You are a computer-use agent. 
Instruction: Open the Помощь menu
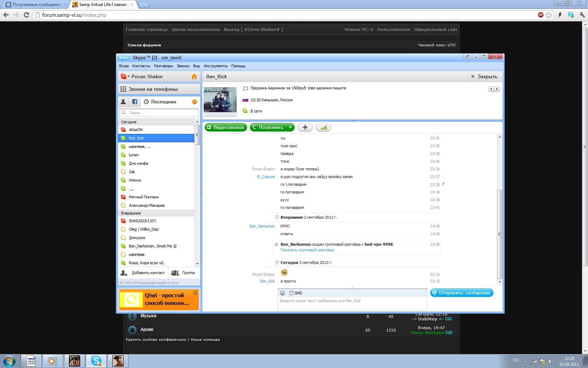(238, 66)
